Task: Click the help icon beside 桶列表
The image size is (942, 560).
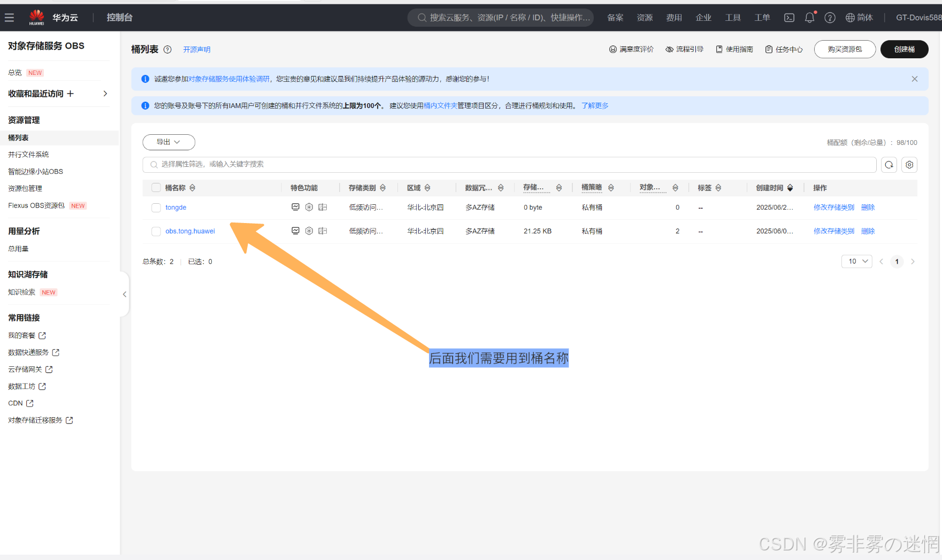Action: (x=167, y=50)
